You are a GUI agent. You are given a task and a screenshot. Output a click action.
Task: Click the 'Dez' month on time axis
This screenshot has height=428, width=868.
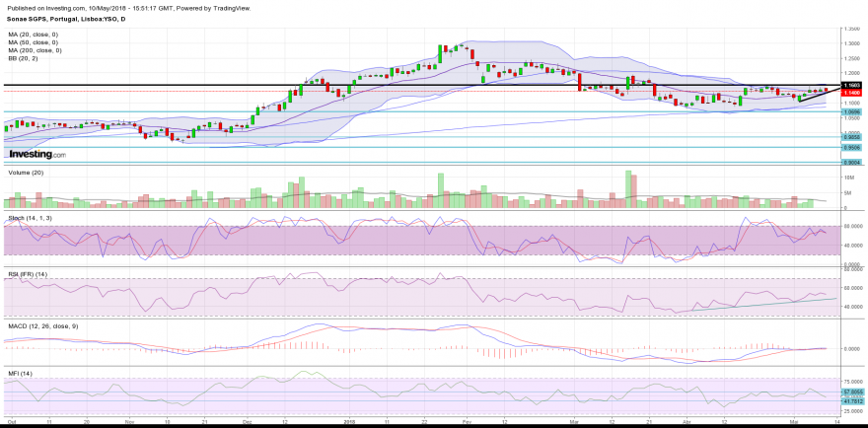(247, 421)
